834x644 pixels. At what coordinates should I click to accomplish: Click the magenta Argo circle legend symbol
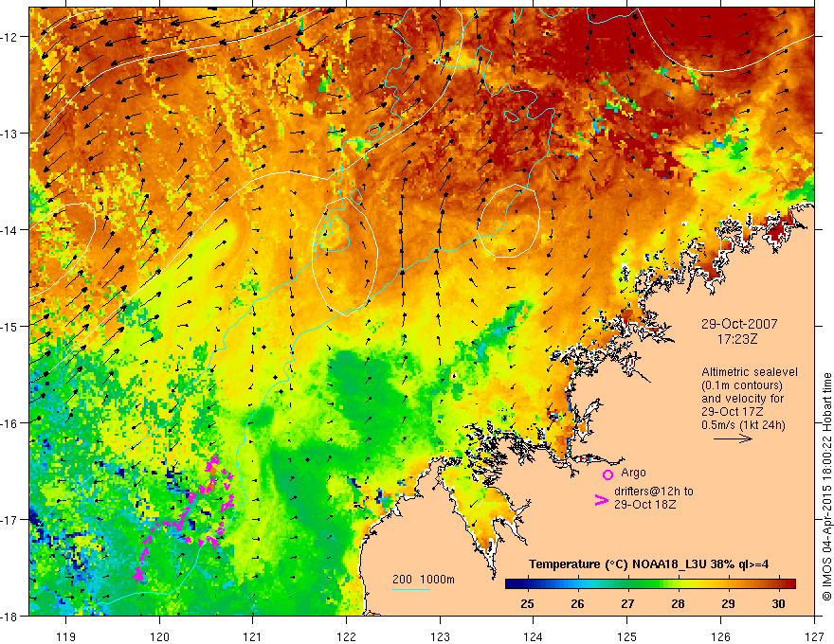pos(607,474)
